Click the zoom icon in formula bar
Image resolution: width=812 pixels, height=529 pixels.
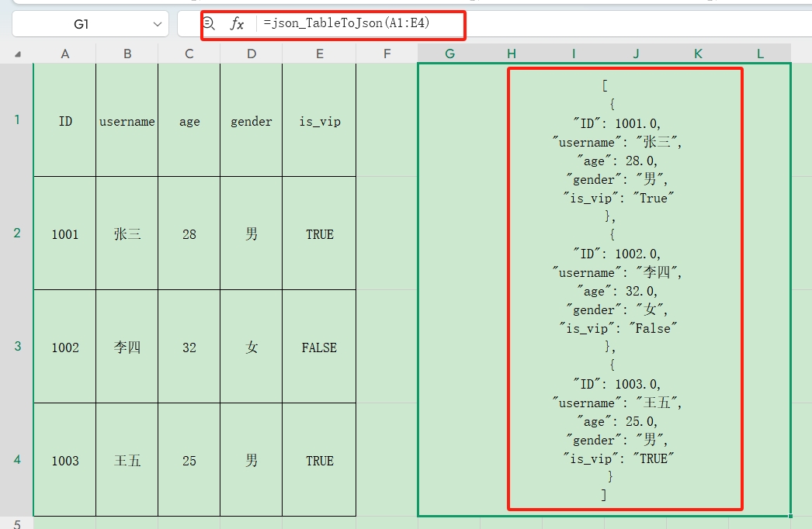point(209,23)
